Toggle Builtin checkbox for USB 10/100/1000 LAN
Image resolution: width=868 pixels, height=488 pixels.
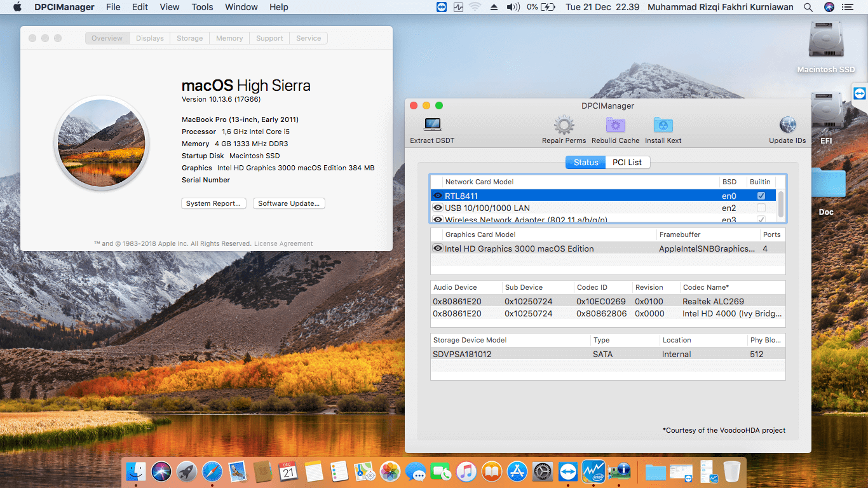click(x=761, y=208)
